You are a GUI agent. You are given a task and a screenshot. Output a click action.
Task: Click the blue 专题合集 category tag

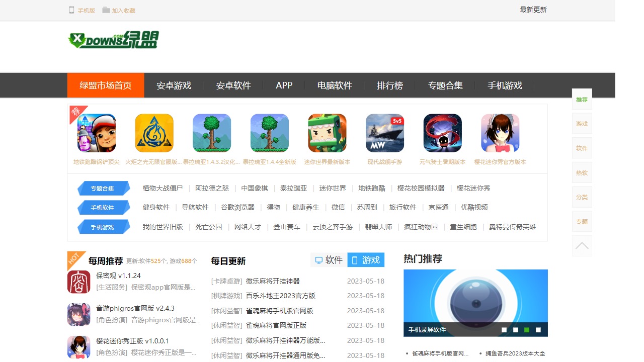pyautogui.click(x=104, y=189)
